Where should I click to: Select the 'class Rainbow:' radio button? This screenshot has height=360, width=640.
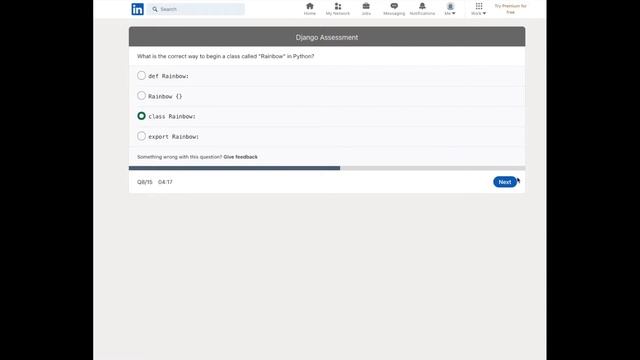[x=141, y=116]
